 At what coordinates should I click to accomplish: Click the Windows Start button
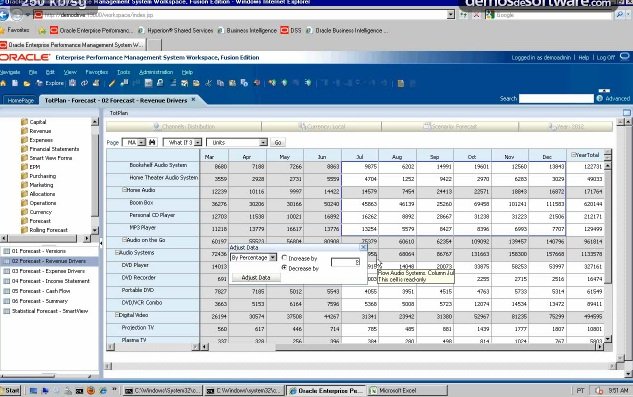(x=10, y=390)
